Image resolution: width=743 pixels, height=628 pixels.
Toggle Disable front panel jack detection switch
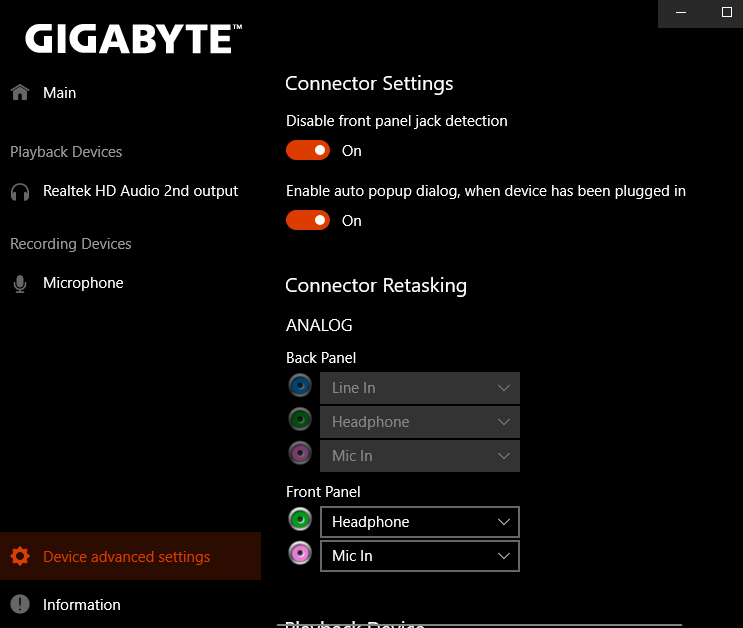point(308,150)
